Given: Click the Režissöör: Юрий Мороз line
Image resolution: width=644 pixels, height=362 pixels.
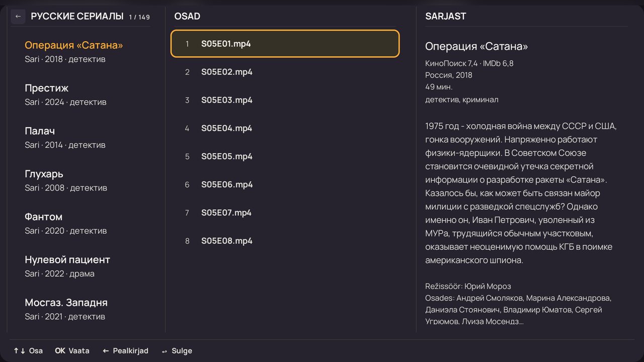Looking at the screenshot, I should click(x=468, y=286).
